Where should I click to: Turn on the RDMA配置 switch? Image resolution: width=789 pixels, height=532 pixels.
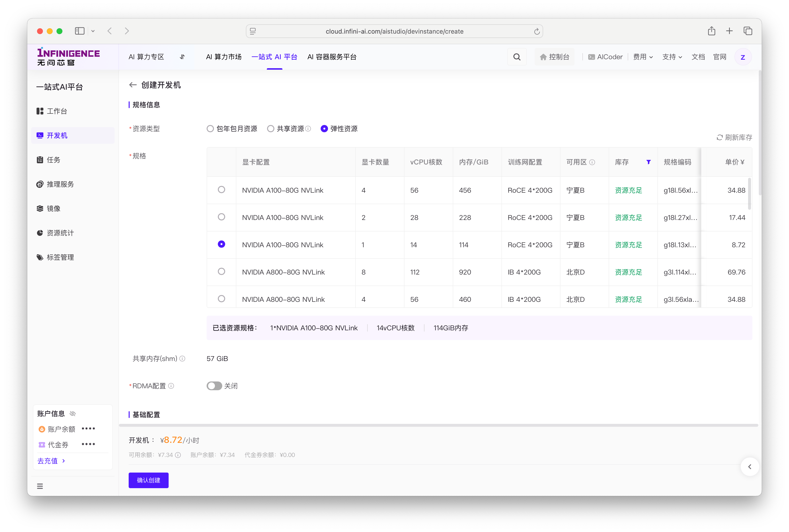(x=214, y=386)
